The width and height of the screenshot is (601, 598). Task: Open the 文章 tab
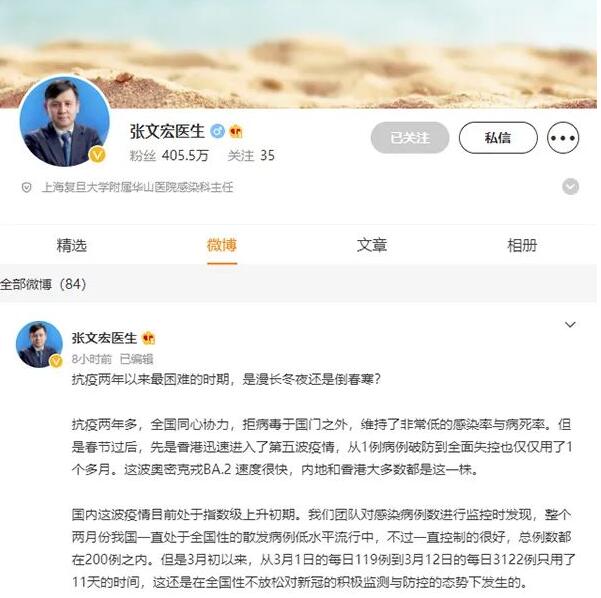click(x=372, y=245)
